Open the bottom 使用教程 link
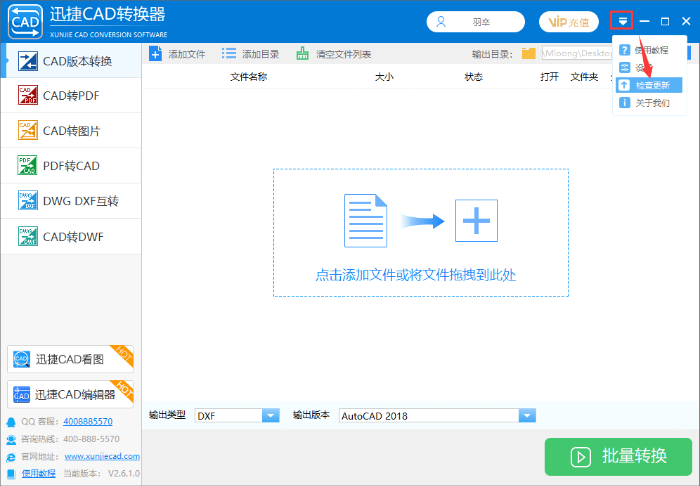This screenshot has height=486, width=700. click(39, 474)
